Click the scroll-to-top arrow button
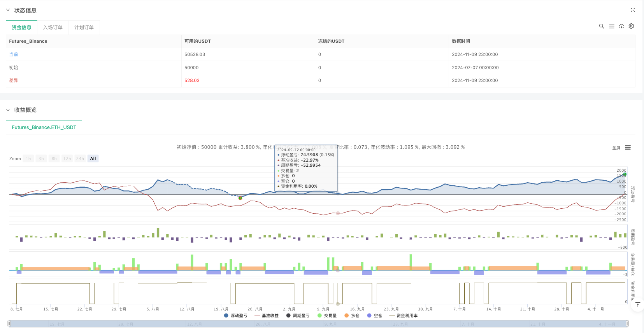 [x=637, y=305]
